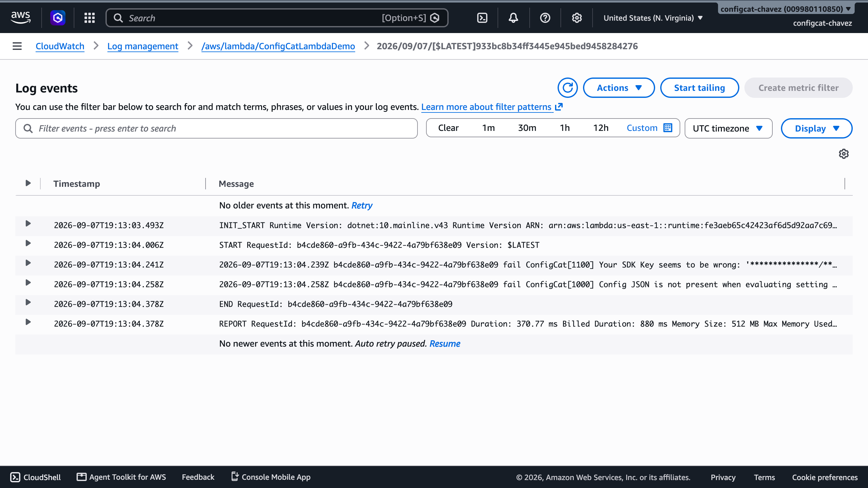
Task: Expand all rows using the header triangle
Action: (28, 183)
